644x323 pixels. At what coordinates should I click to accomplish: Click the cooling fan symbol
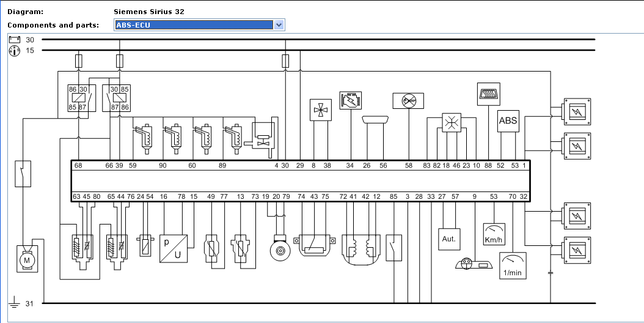[321, 110]
